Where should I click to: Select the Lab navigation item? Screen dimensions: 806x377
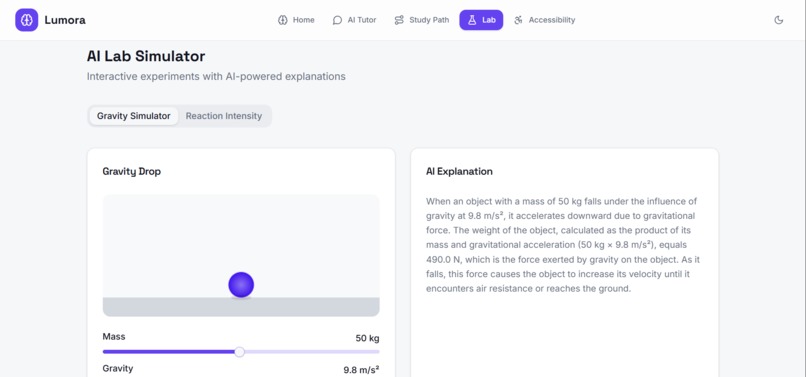481,20
